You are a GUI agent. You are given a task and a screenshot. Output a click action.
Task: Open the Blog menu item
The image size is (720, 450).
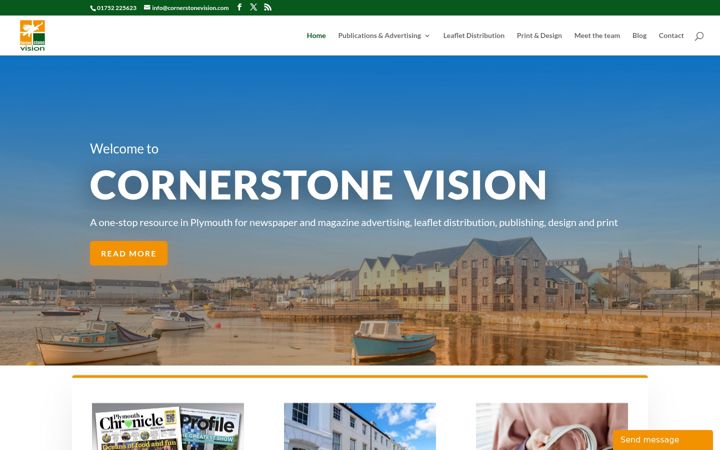click(639, 35)
